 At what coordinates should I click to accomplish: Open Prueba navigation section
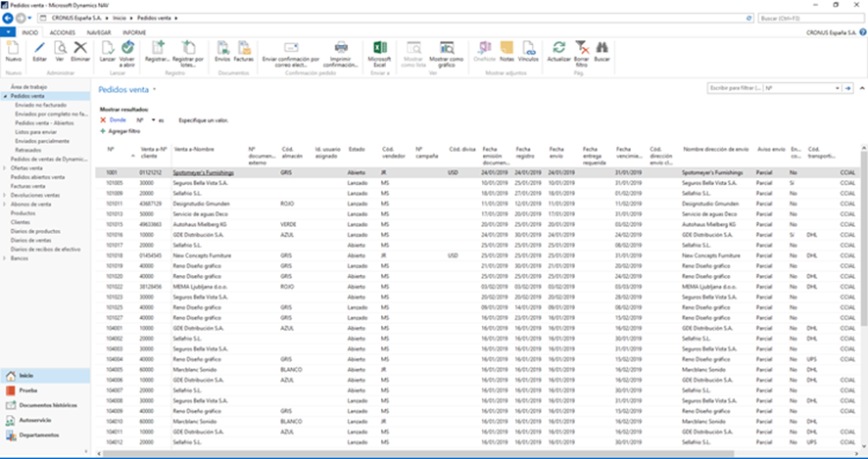click(x=45, y=390)
